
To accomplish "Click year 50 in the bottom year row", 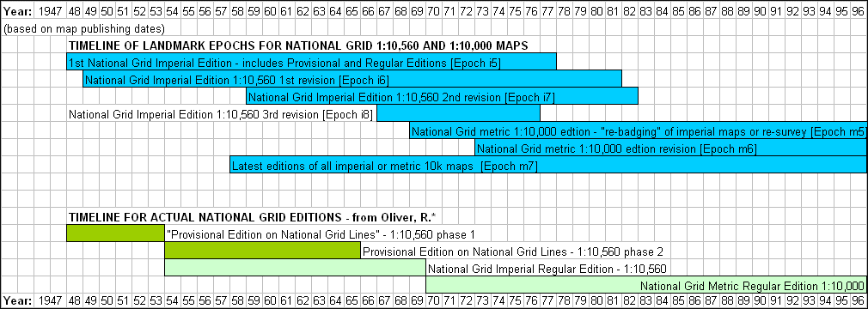I will [x=107, y=301].
